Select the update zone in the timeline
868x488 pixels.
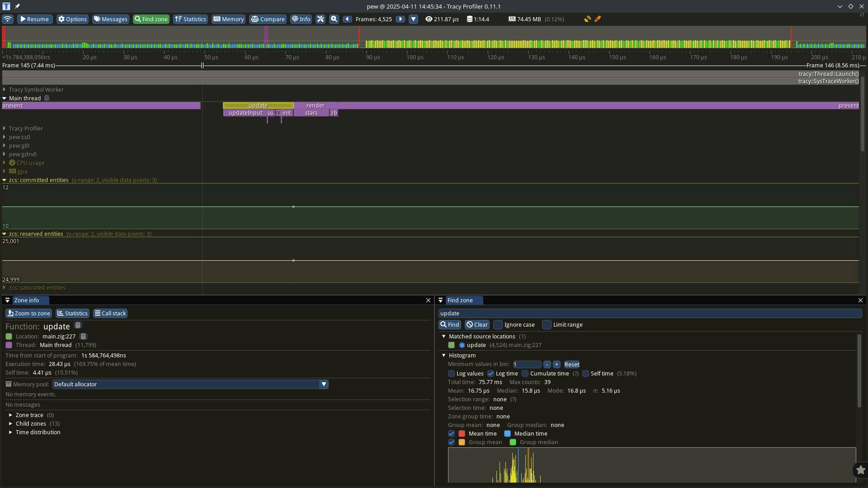(258, 105)
